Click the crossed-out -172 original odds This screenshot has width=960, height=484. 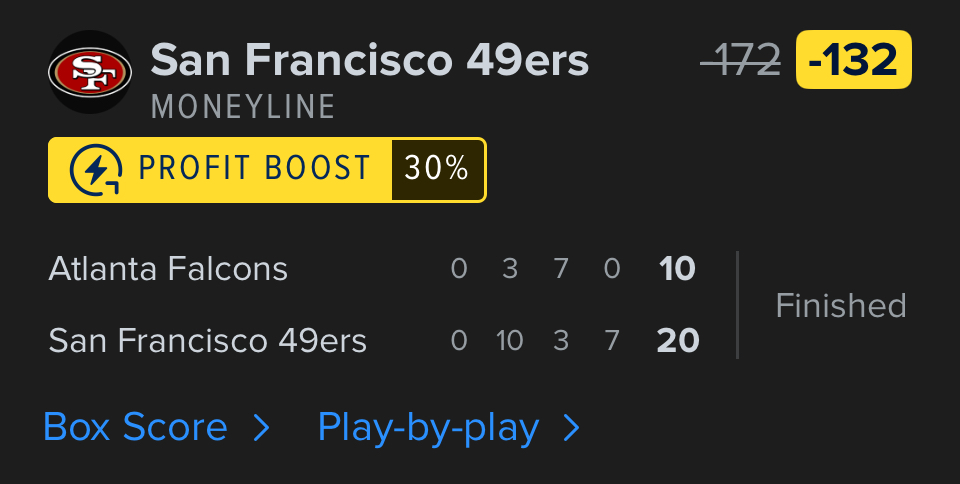tap(740, 61)
